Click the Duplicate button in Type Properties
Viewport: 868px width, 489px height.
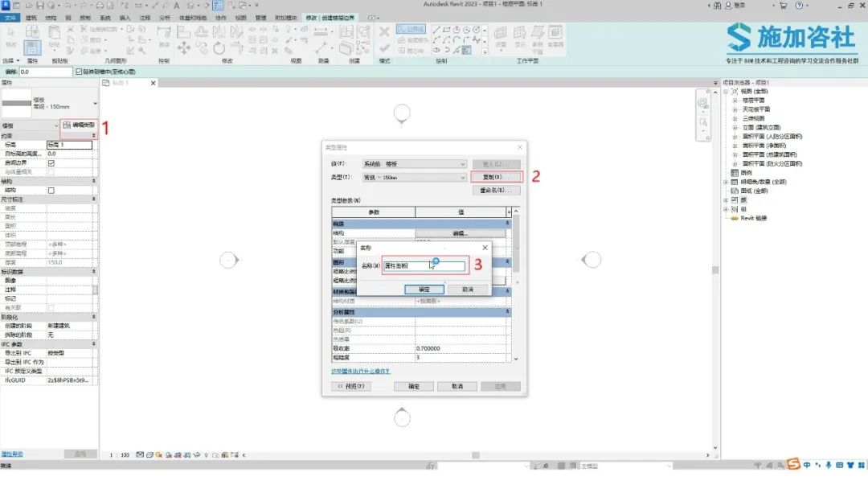click(x=495, y=177)
